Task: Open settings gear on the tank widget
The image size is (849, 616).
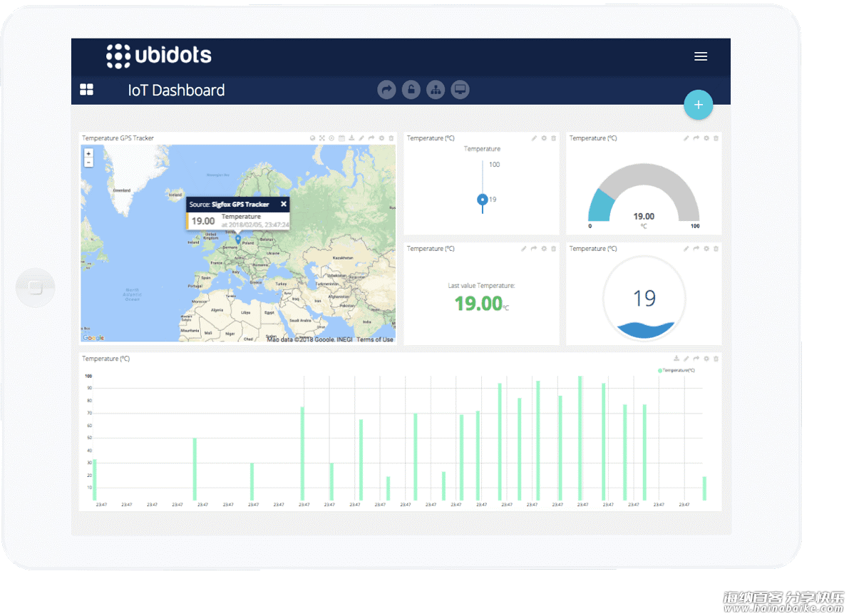Action: [x=706, y=249]
